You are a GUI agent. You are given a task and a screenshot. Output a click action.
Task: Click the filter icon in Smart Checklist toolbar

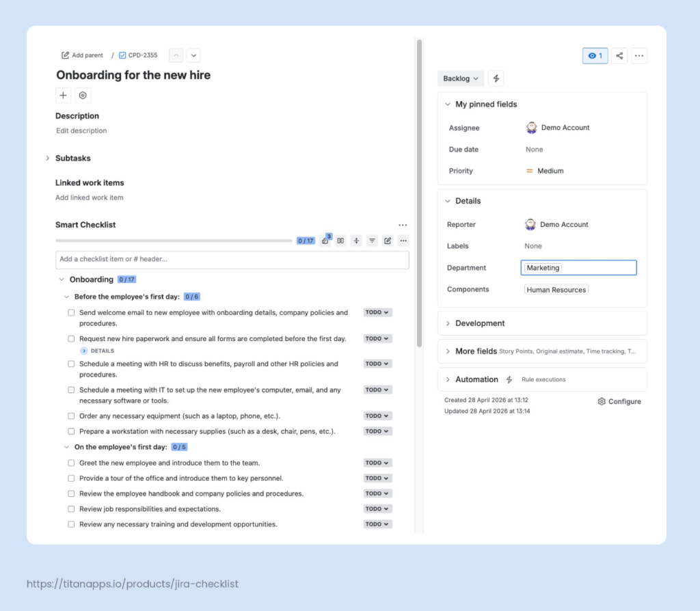372,241
